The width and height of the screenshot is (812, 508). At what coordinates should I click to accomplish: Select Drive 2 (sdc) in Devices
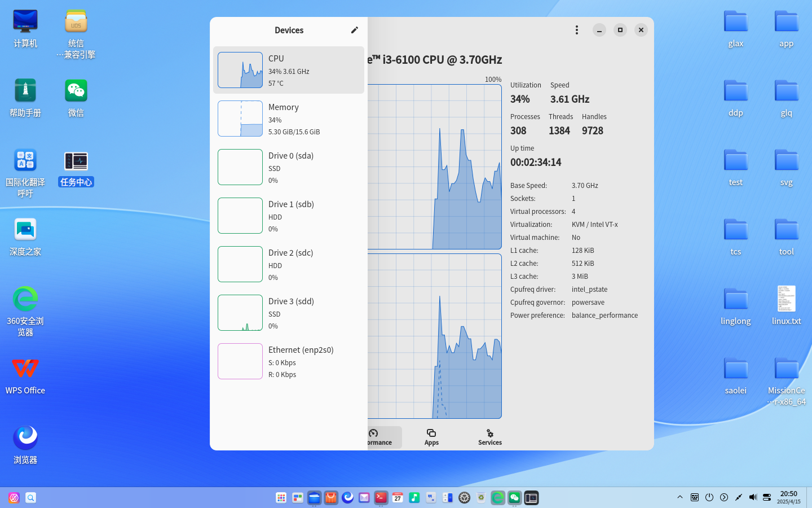(x=289, y=264)
